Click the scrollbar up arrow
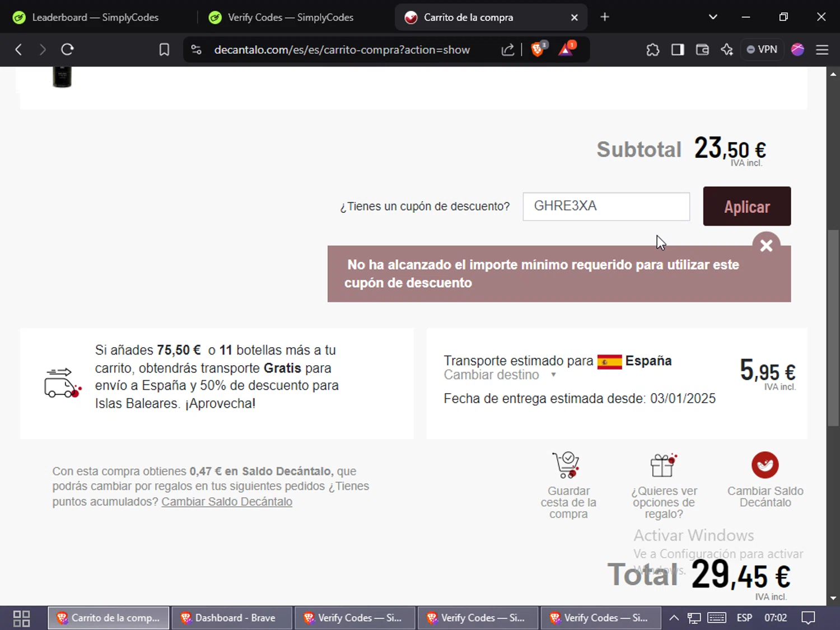The height and width of the screenshot is (630, 840). 833,73
